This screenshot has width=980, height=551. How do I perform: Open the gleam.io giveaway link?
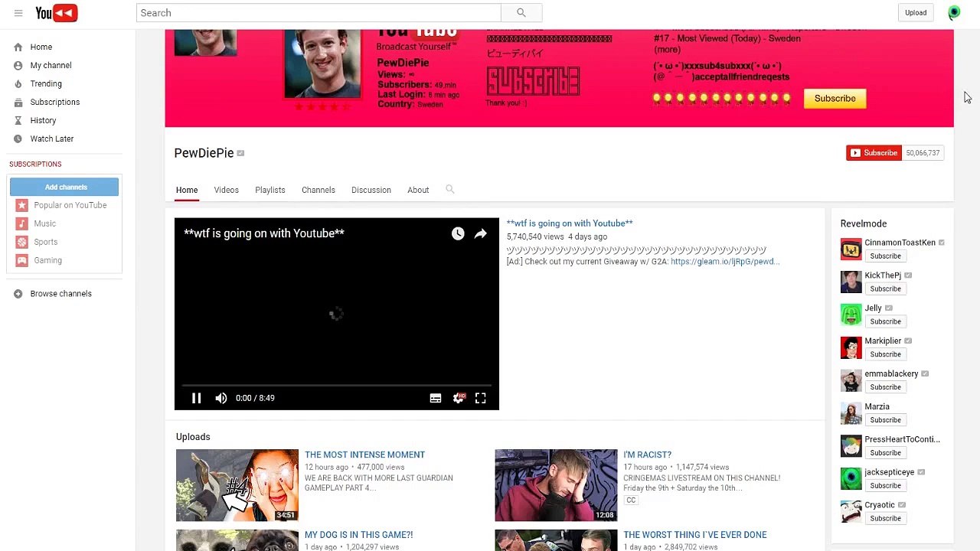(x=725, y=262)
